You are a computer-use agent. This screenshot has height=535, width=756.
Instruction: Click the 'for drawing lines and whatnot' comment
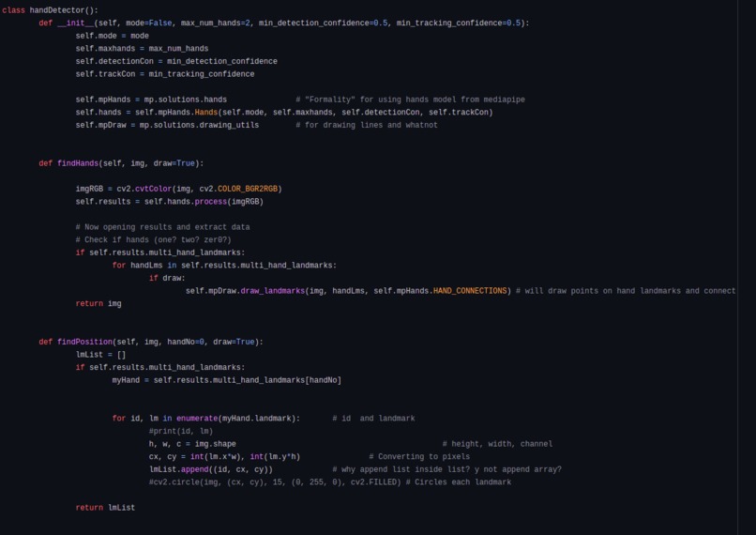(x=367, y=126)
